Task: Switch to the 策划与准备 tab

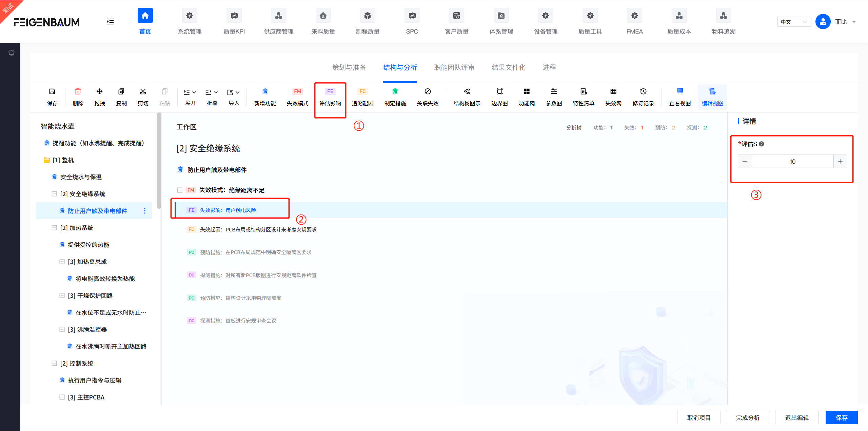Action: [x=349, y=67]
